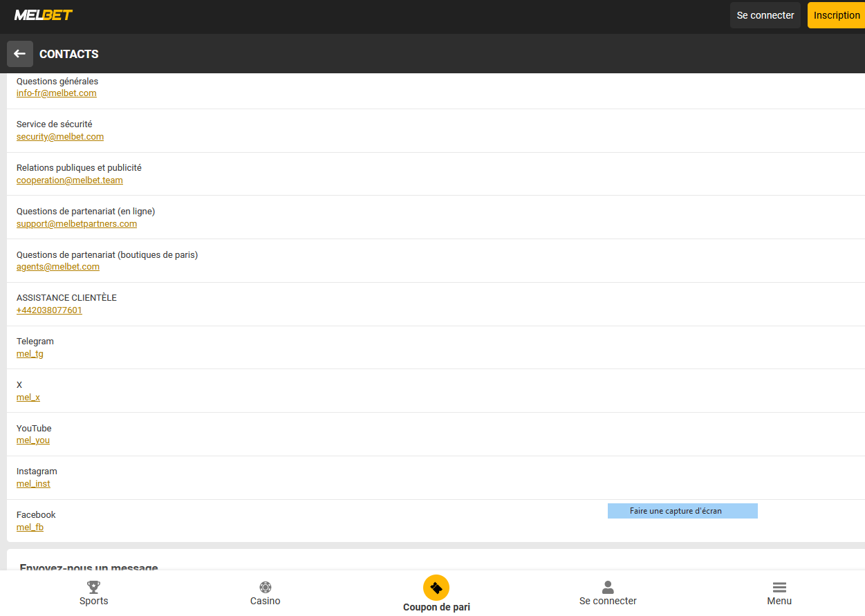865x616 pixels.
Task: Click the back arrow beside CONTACTS
Action: [x=20, y=54]
